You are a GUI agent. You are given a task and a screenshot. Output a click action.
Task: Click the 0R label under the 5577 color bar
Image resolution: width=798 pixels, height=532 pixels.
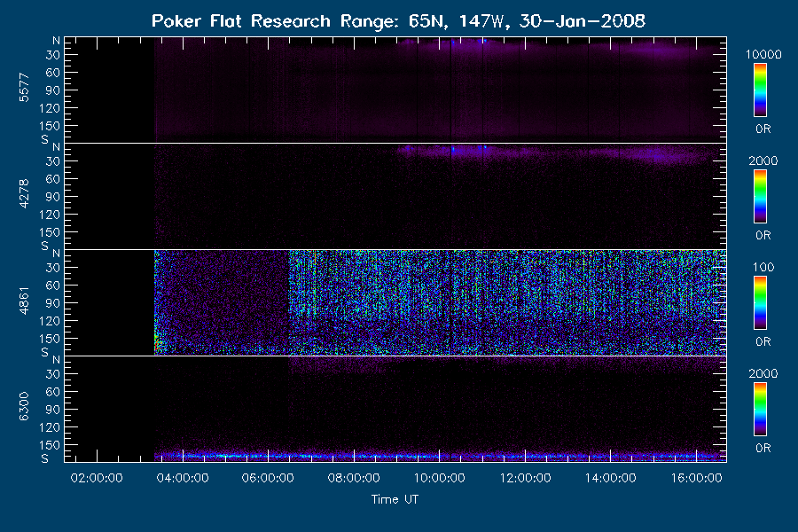click(763, 129)
